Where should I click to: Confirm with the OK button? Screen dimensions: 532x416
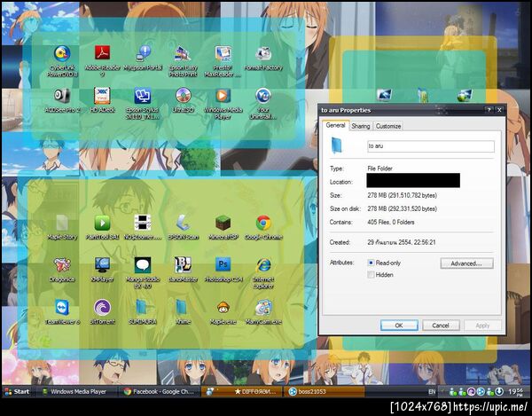pos(399,325)
